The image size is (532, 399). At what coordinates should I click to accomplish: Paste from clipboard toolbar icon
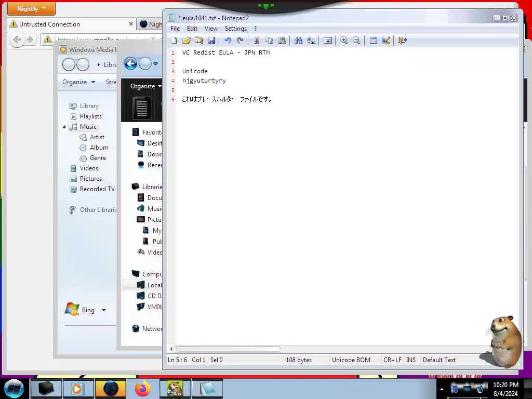point(282,41)
